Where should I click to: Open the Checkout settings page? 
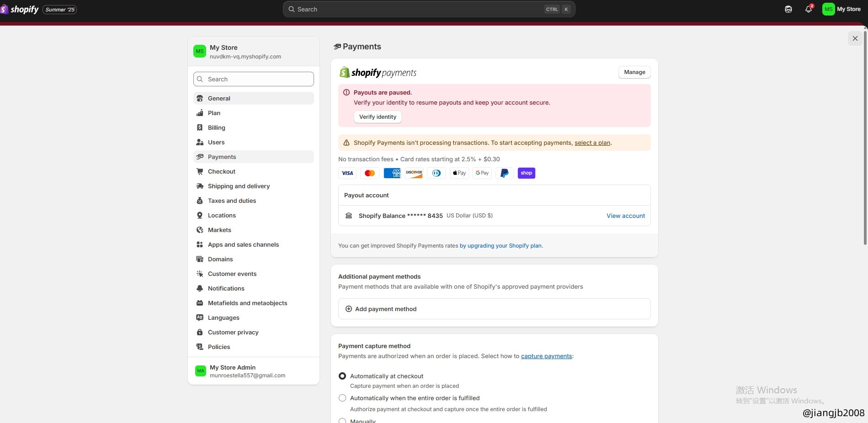click(221, 171)
